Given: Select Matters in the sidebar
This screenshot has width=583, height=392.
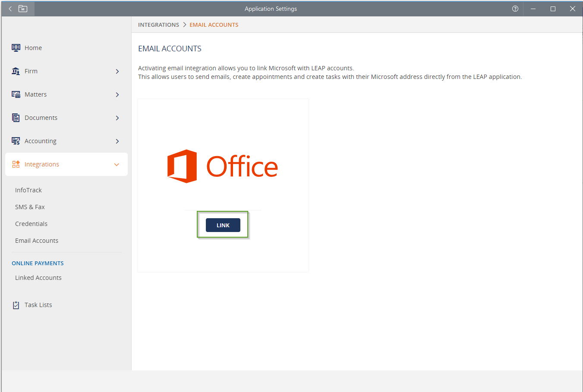Looking at the screenshot, I should coord(35,94).
